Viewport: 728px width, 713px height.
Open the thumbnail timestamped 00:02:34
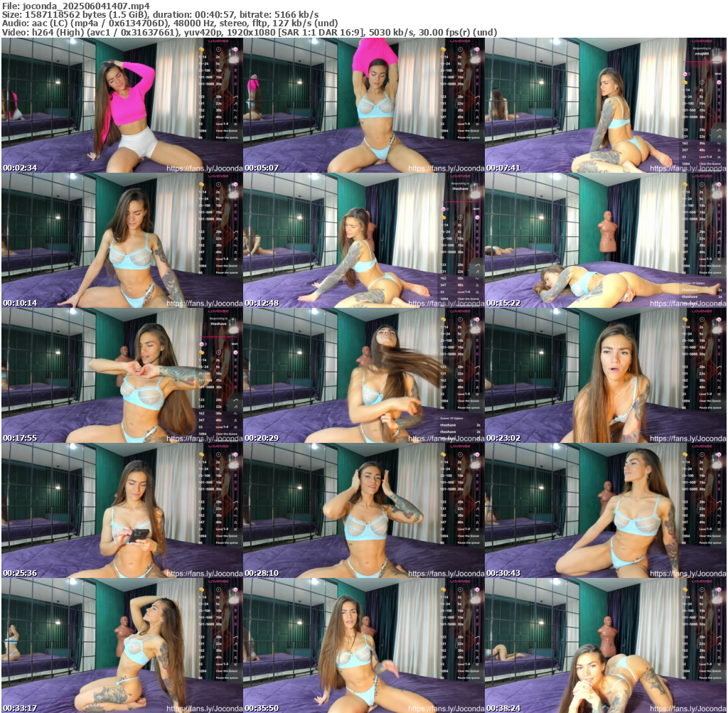(x=122, y=105)
